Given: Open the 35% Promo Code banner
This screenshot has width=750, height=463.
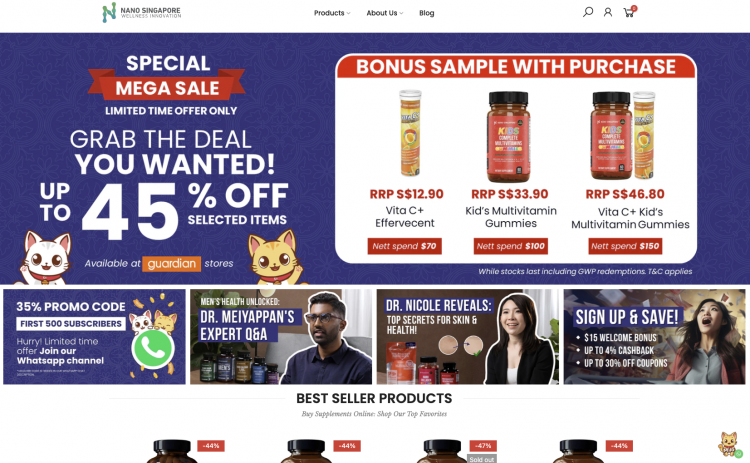Looking at the screenshot, I should coord(94,337).
